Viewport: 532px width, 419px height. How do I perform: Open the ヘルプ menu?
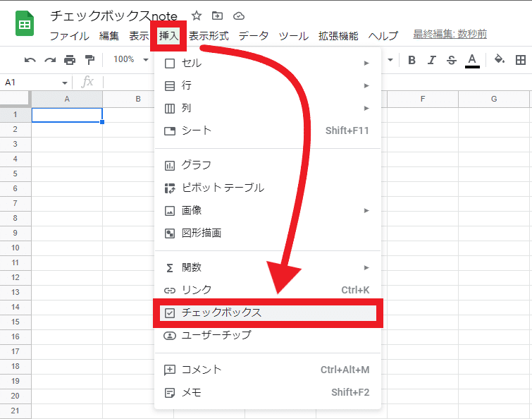383,36
